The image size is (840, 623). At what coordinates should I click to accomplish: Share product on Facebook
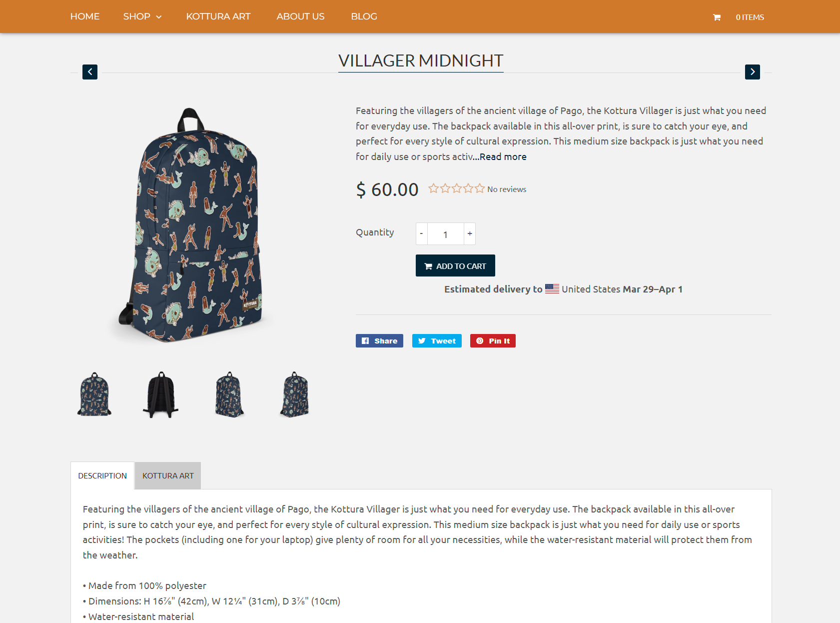tap(379, 341)
